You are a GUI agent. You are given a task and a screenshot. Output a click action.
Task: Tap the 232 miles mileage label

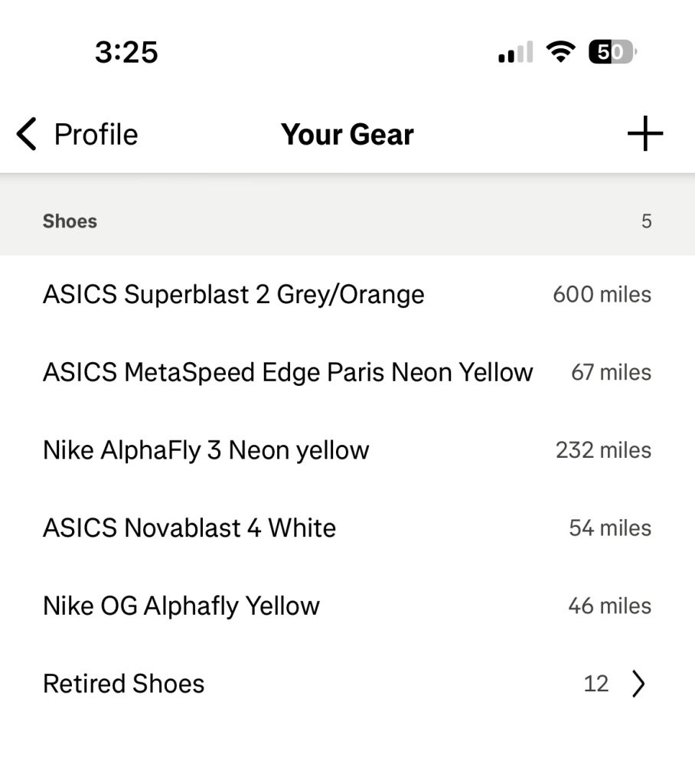(603, 450)
